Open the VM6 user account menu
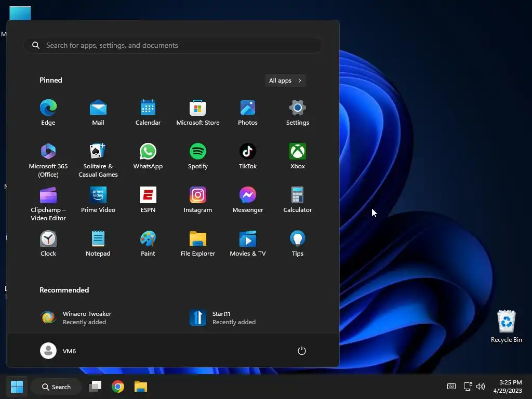This screenshot has width=532, height=399. 58,351
